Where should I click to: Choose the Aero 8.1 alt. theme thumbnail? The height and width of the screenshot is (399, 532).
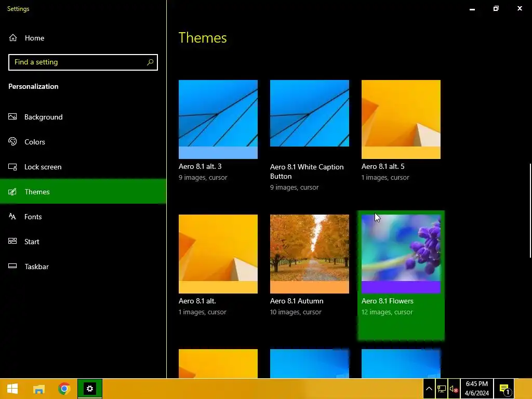218,254
